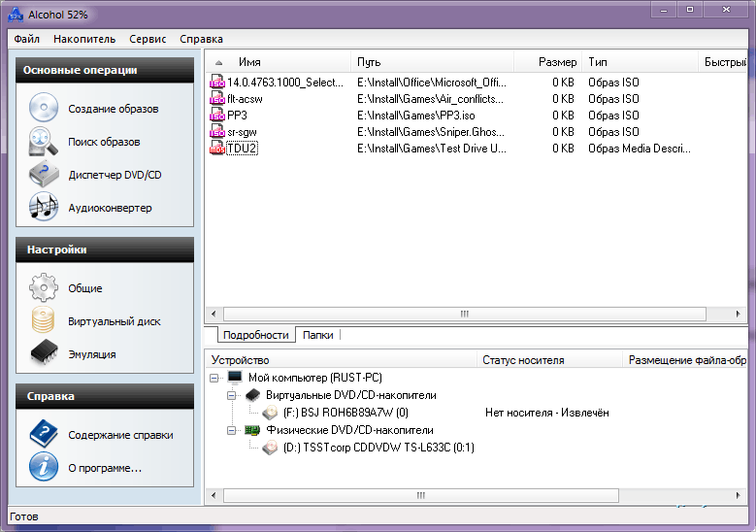Click the ISO icon of 14.0.4763.1000_Select
The image size is (756, 532).
217,82
